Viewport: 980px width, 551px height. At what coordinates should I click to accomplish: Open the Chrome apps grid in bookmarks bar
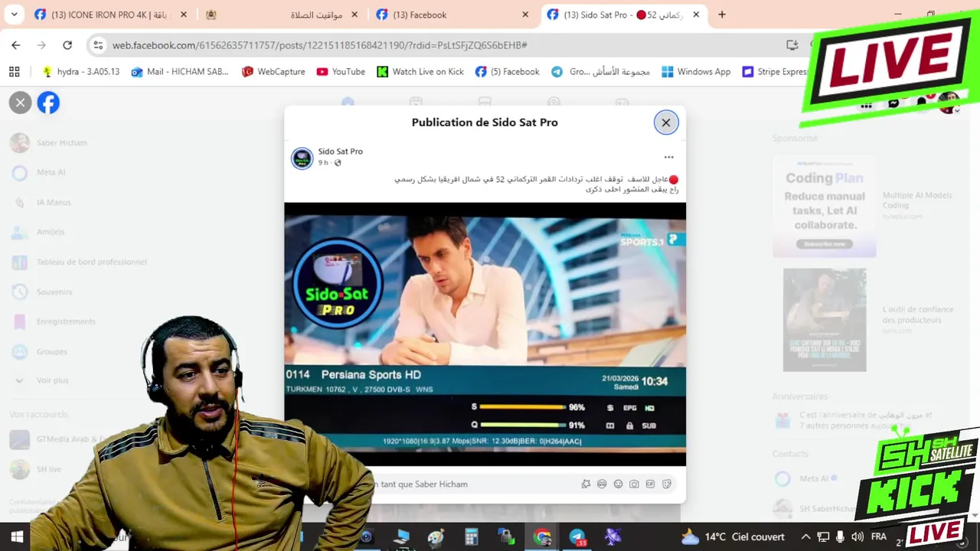pos(14,71)
